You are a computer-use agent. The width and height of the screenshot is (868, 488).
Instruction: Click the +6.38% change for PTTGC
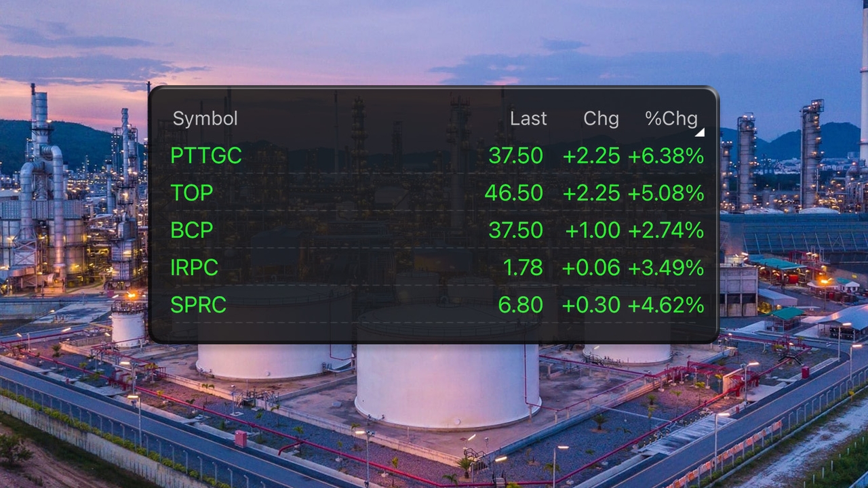(665, 156)
